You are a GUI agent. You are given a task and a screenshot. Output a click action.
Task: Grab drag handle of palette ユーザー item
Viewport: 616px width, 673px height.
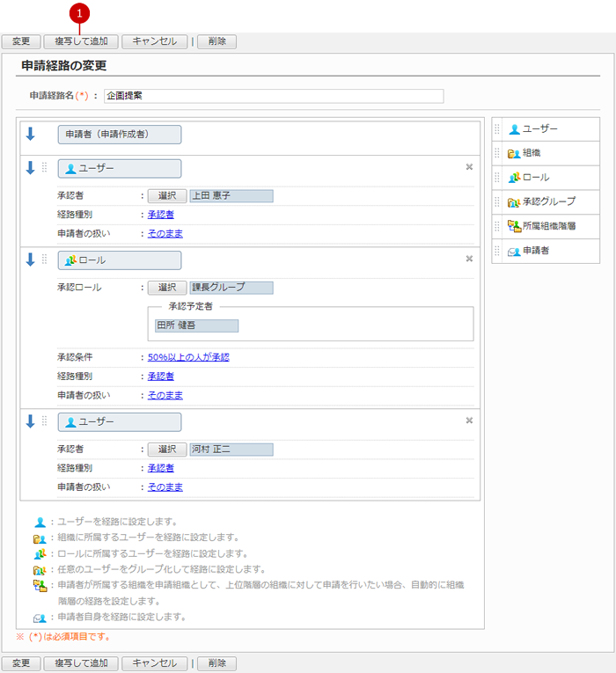(497, 128)
